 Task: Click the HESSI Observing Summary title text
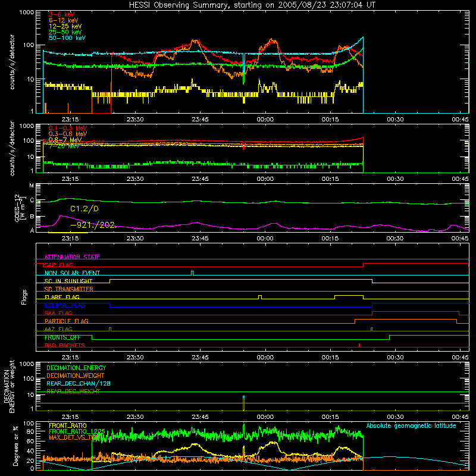point(252,5)
